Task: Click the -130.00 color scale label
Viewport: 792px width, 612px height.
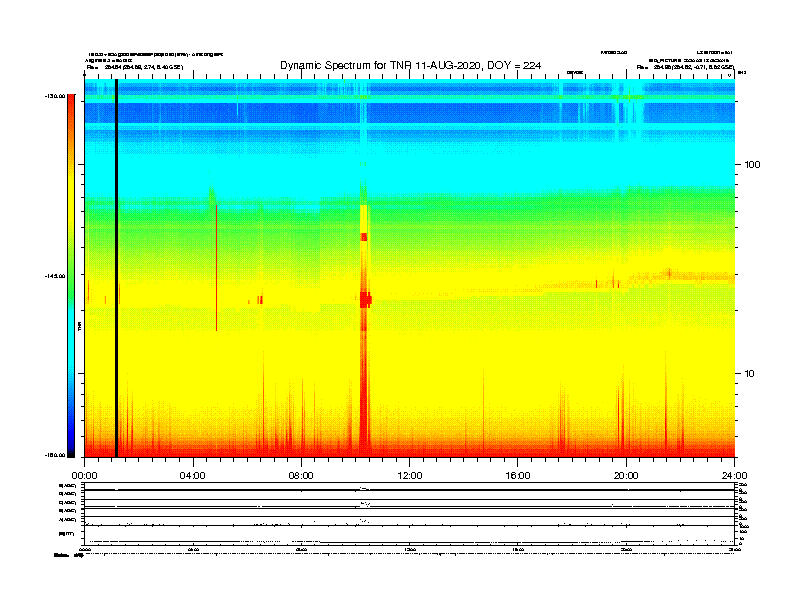Action: pyautogui.click(x=55, y=95)
